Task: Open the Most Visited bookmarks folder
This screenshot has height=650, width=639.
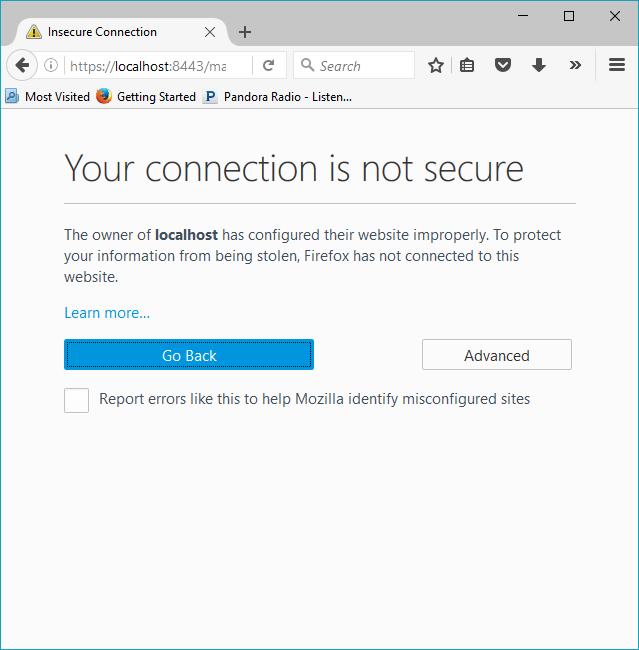Action: (47, 97)
